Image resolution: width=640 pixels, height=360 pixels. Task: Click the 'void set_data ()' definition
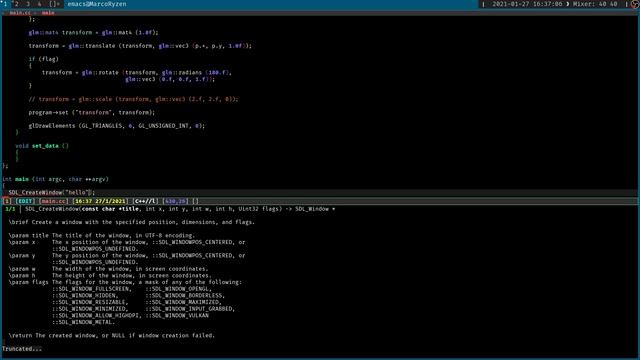coord(42,146)
